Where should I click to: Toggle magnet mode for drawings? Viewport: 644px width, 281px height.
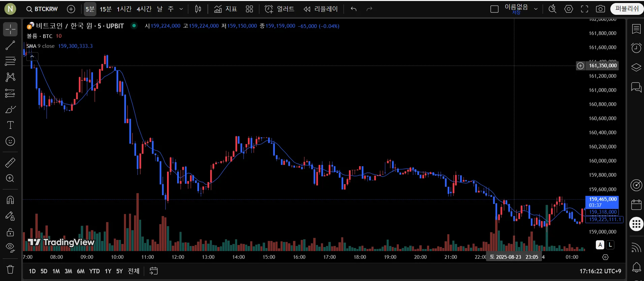tap(10, 200)
